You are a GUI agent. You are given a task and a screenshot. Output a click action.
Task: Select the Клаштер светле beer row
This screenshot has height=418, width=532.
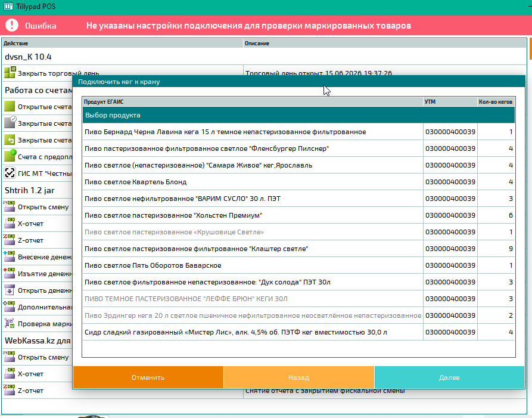[298, 249]
